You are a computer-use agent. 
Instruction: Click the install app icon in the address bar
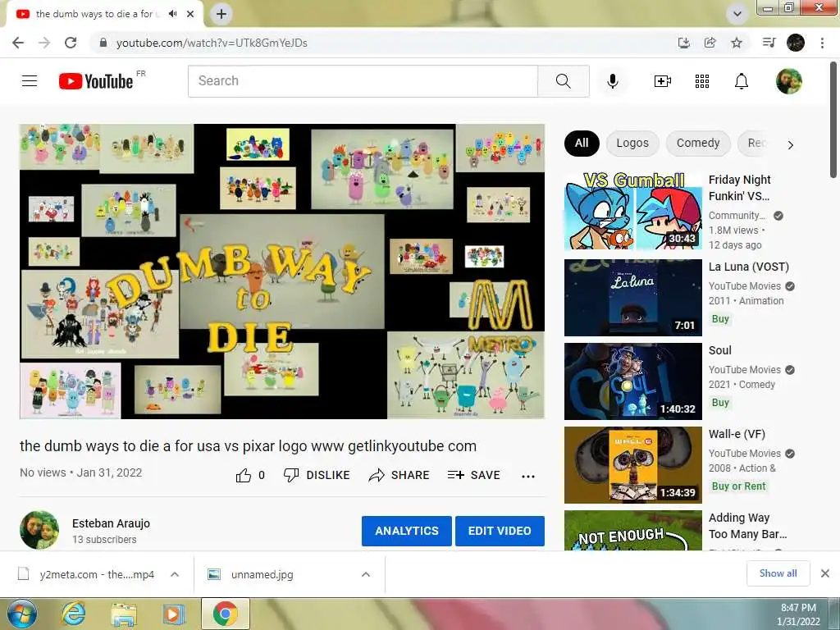(683, 43)
